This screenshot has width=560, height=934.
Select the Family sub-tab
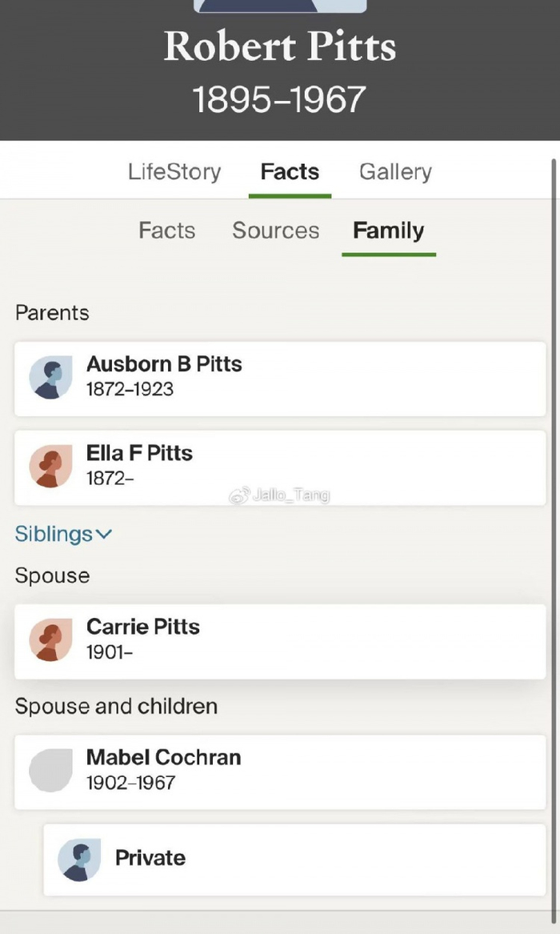click(388, 230)
